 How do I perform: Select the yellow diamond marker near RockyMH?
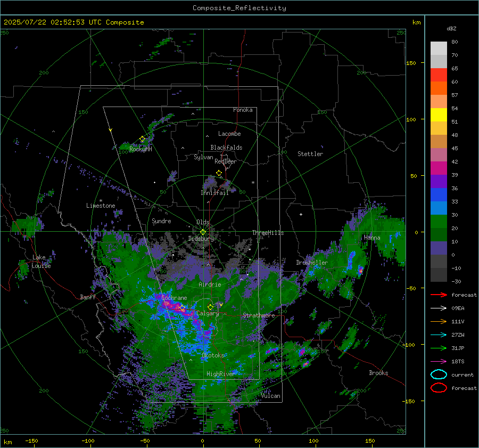coord(142,139)
